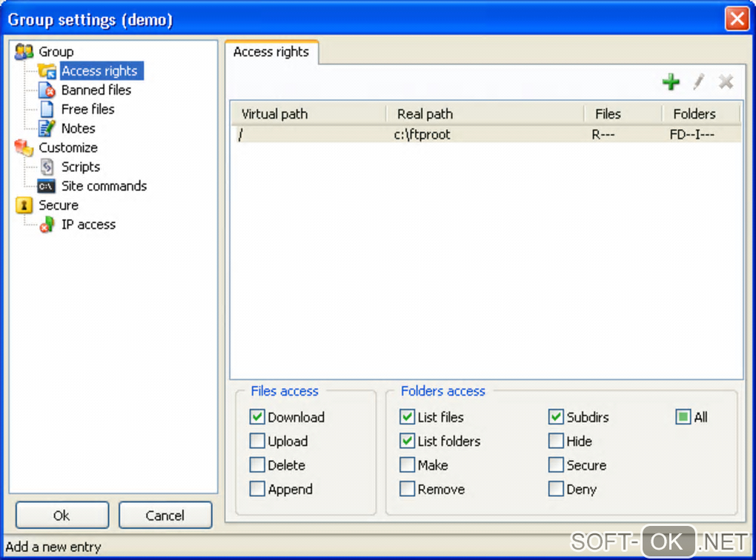Close the Group settings window

(737, 19)
